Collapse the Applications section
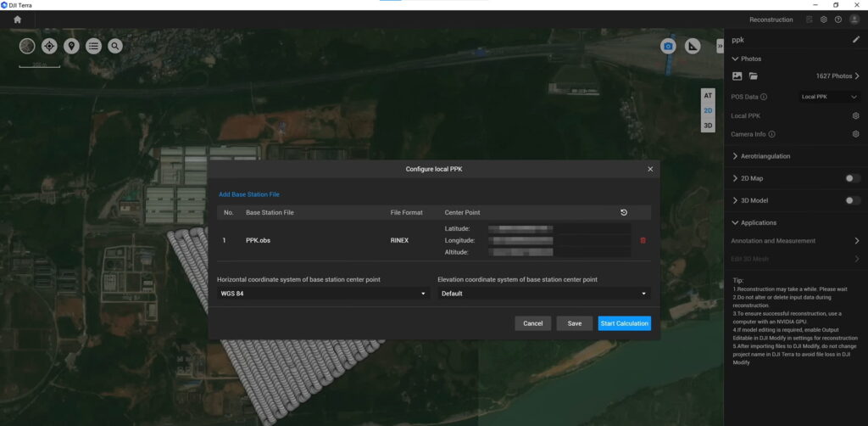 click(x=735, y=222)
